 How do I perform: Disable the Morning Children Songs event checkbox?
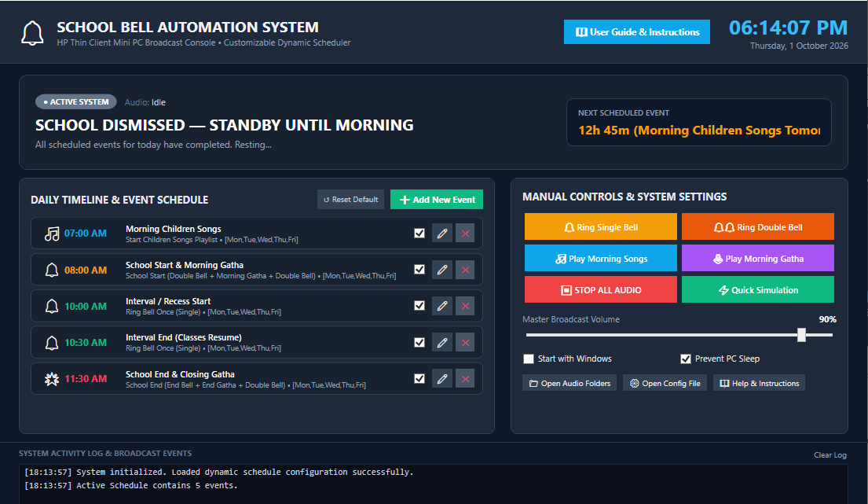[x=419, y=234]
